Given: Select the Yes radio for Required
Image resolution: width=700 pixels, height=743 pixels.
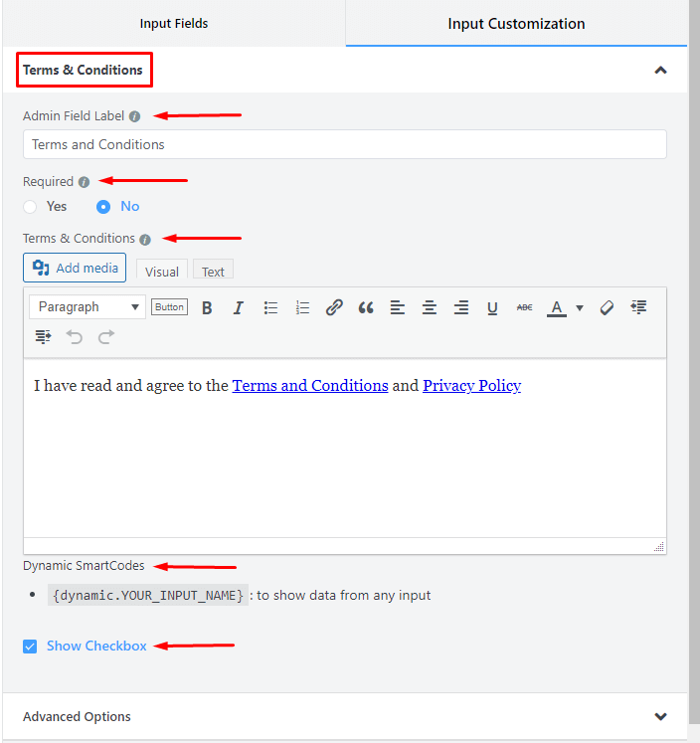Looking at the screenshot, I should coord(31,207).
